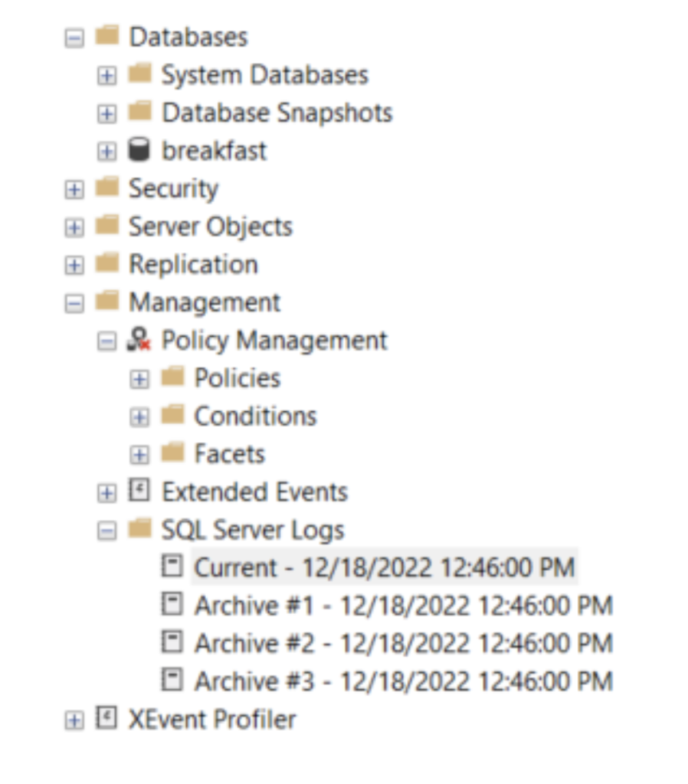Select the Server Objects tree item
This screenshot has width=688, height=784.
click(210, 227)
